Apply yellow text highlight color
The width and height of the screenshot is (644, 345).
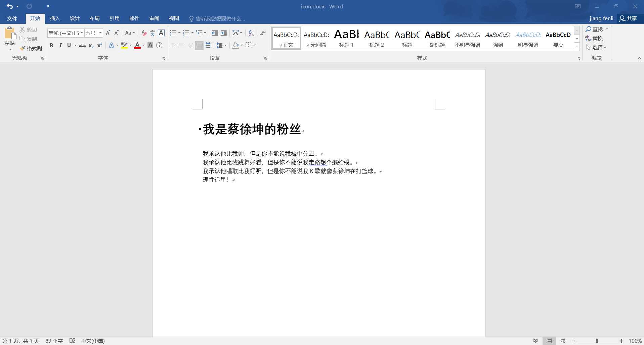point(124,45)
